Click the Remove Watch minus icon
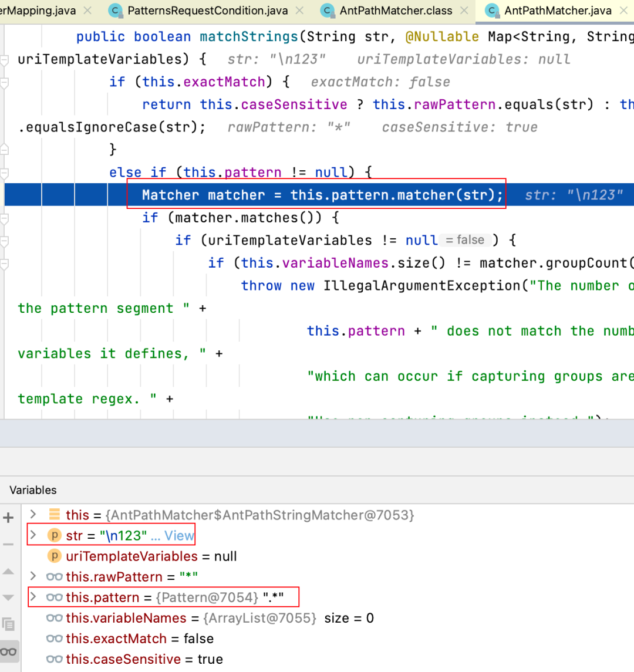 [8, 545]
